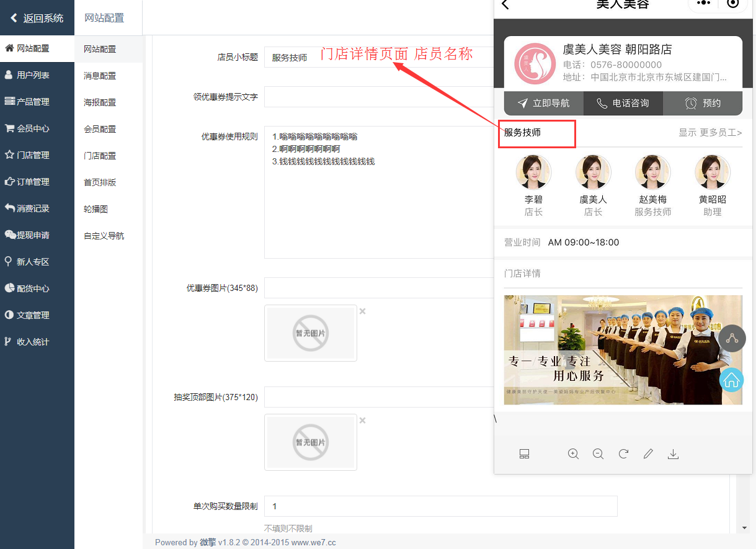
Task: Click the 抽奖顶部图片 placeholder thumbnail
Action: pos(311,442)
